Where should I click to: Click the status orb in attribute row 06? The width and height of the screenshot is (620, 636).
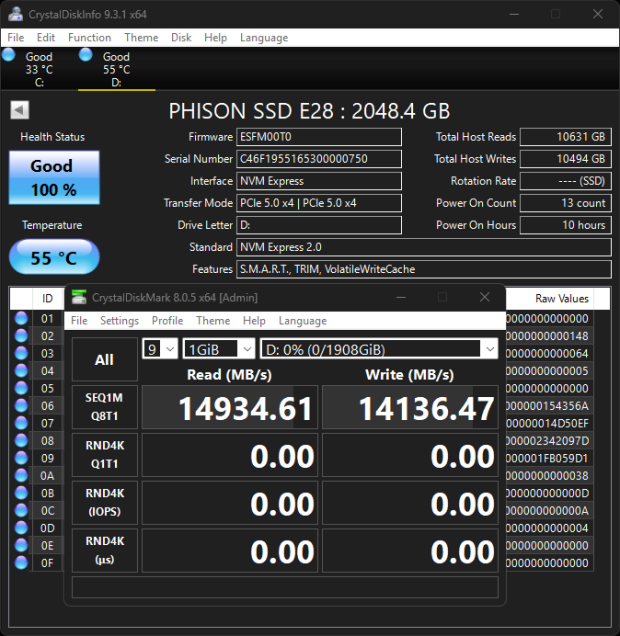21,406
